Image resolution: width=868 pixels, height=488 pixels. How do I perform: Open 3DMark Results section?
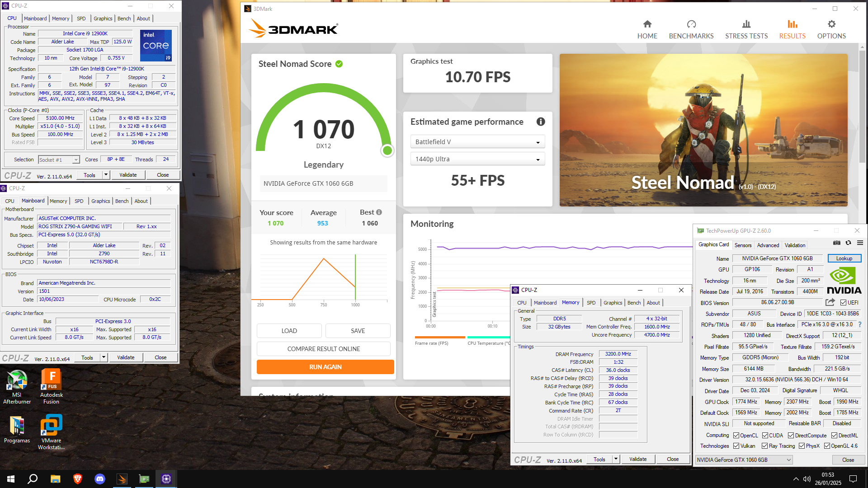(x=792, y=29)
